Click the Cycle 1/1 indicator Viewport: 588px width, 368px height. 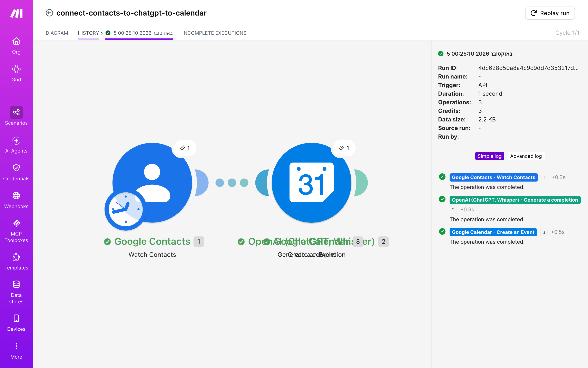tap(567, 33)
